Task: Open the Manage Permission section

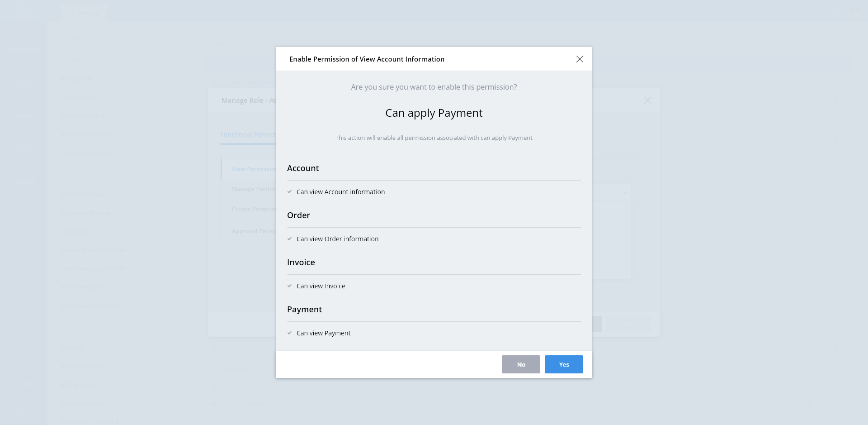Action: coord(253,189)
